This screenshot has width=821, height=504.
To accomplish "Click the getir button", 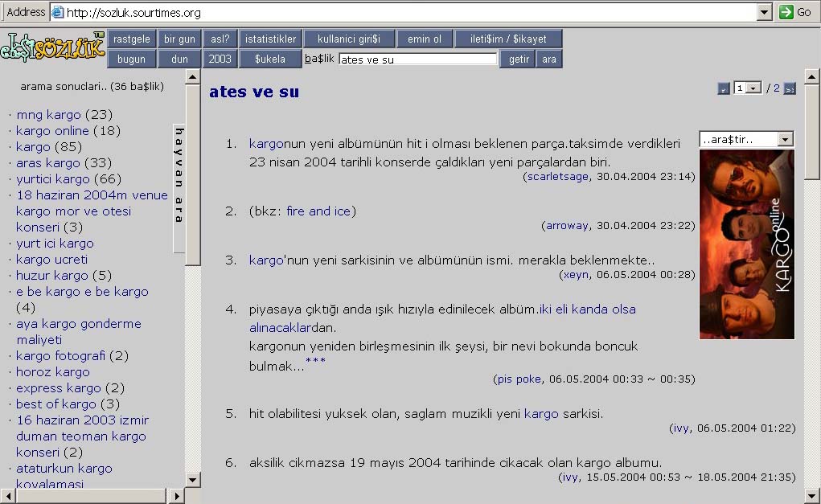I will pyautogui.click(x=519, y=59).
